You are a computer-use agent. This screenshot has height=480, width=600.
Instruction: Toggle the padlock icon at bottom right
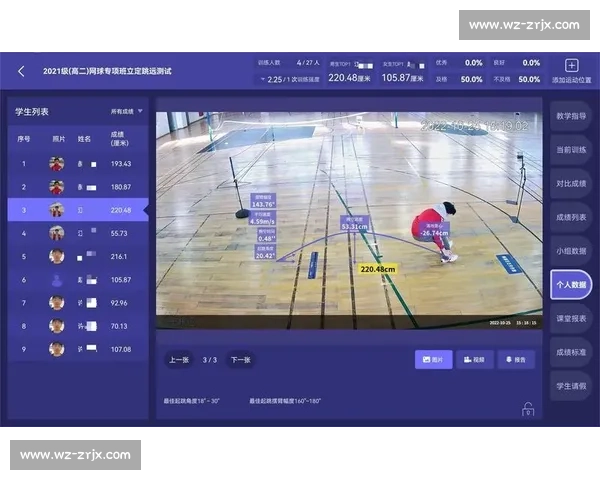tap(527, 408)
